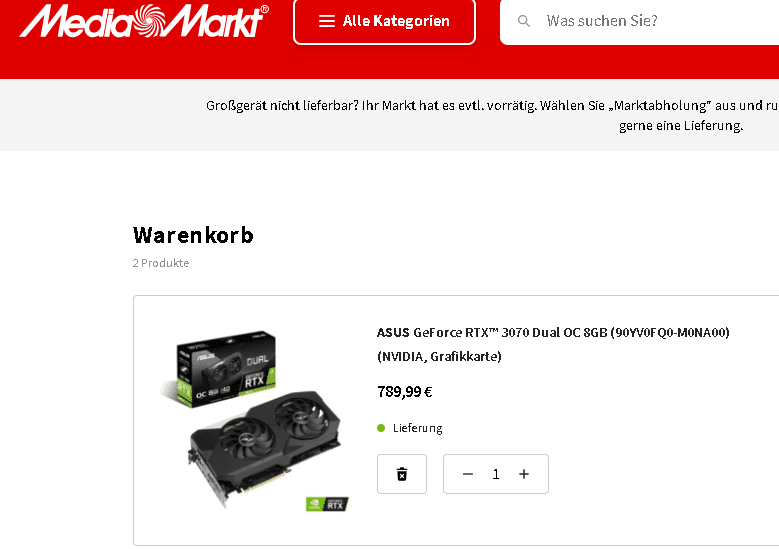
Task: Open the ASUS GeForce RTX 3070 title link
Action: [553, 332]
